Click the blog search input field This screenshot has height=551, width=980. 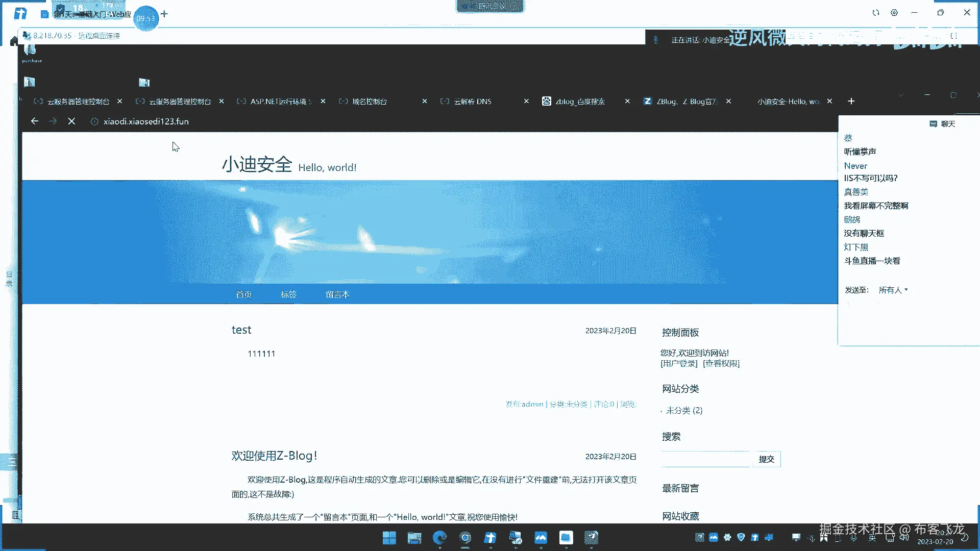coord(705,459)
